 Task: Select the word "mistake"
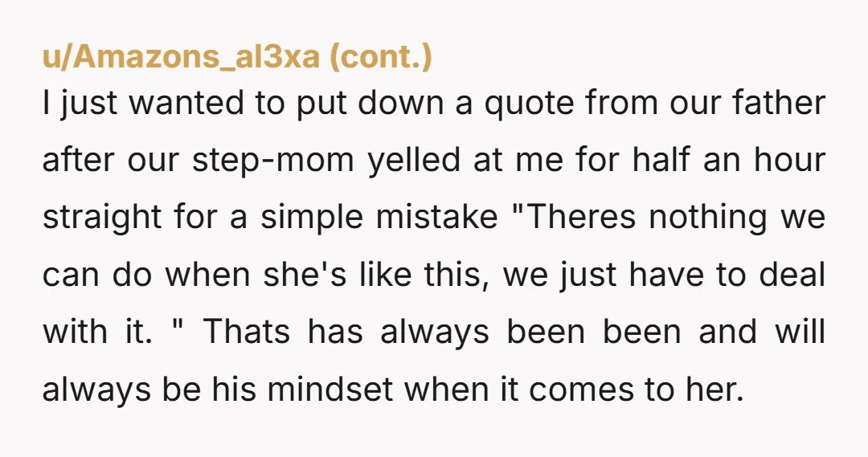[x=437, y=216]
